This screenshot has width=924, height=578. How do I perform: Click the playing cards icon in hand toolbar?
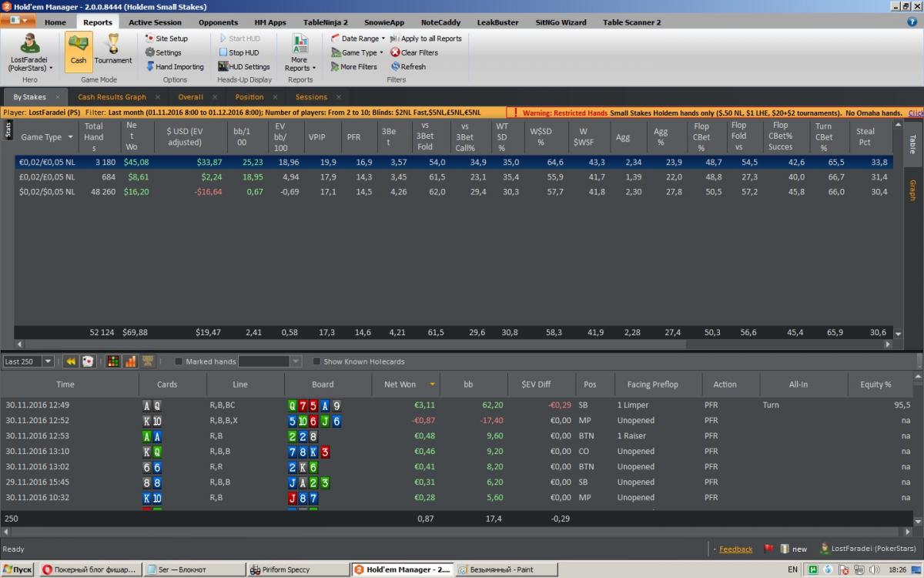(88, 361)
